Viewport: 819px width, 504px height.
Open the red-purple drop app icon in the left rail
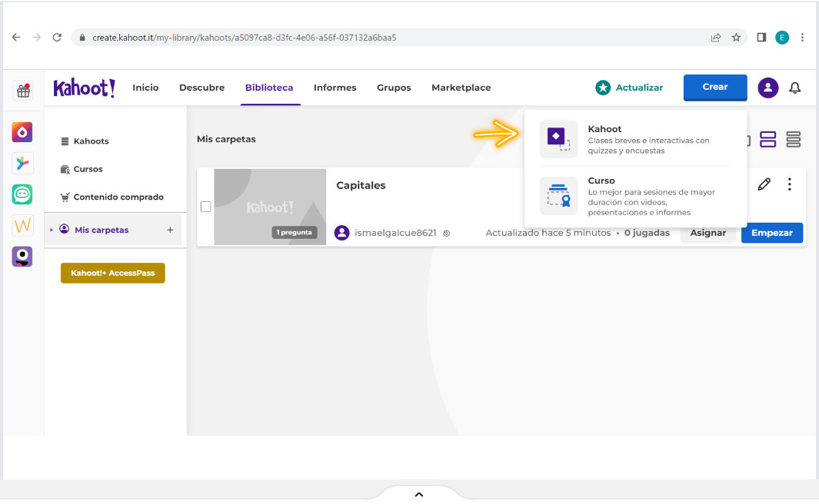click(22, 132)
